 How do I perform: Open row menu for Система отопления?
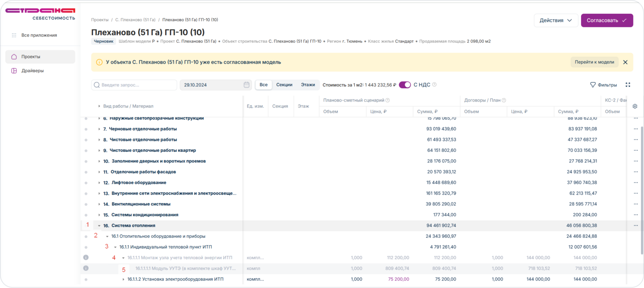tap(636, 225)
